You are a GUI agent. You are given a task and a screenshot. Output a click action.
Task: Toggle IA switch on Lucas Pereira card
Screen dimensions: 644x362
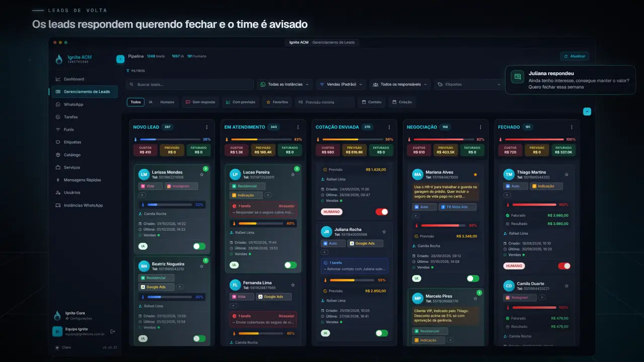pos(291,265)
